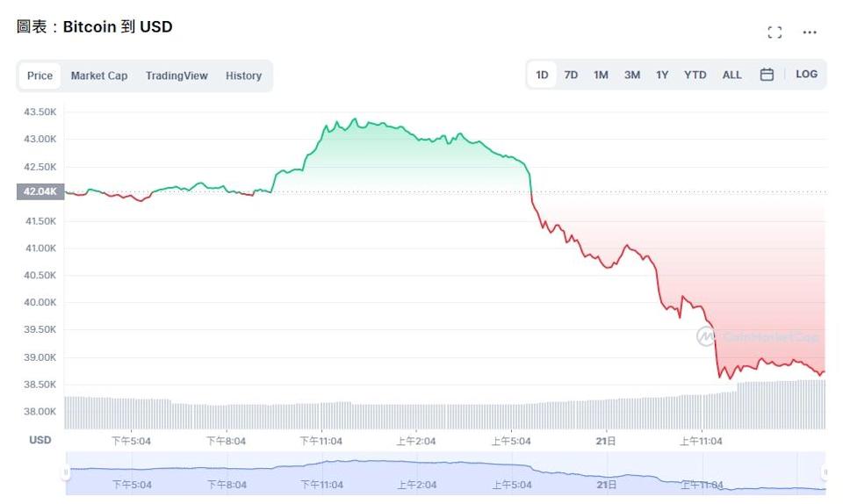Click the 42.04K price label marker
The image size is (843, 504).
coord(40,191)
